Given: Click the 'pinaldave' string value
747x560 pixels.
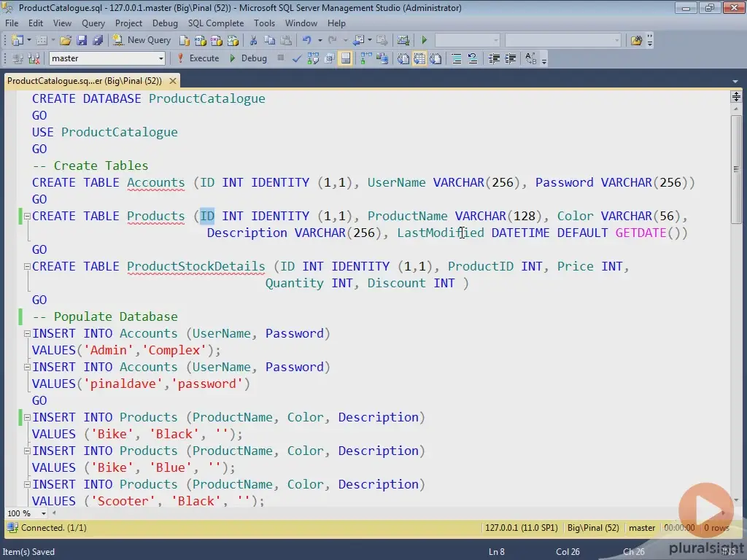Looking at the screenshot, I should [x=123, y=384].
